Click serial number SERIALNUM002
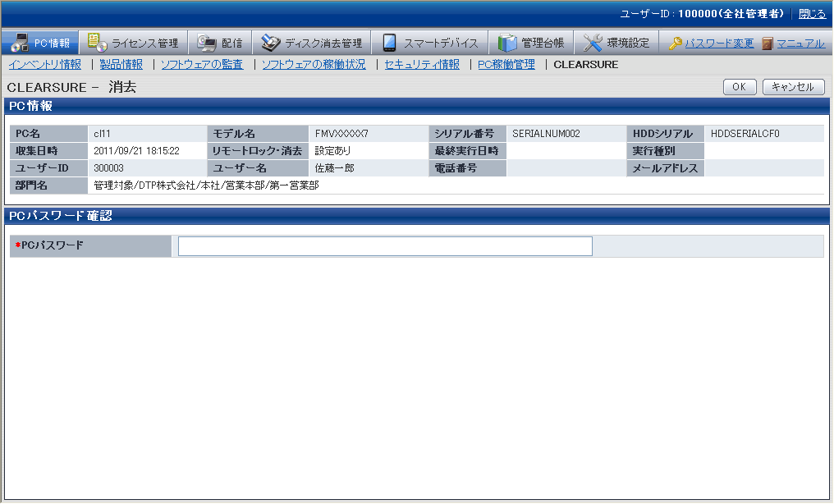Image resolution: width=834 pixels, height=504 pixels. pyautogui.click(x=546, y=134)
